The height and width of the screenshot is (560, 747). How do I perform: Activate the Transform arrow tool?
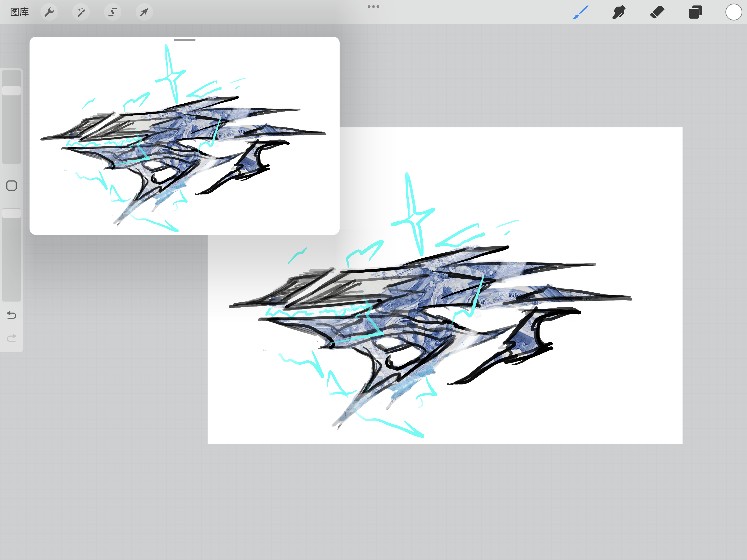click(x=144, y=12)
